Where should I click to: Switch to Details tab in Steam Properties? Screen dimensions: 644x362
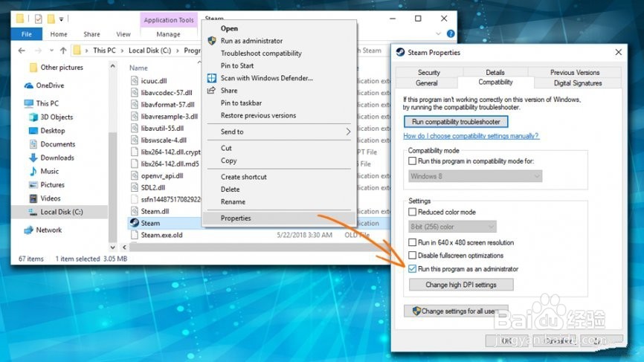tap(495, 72)
